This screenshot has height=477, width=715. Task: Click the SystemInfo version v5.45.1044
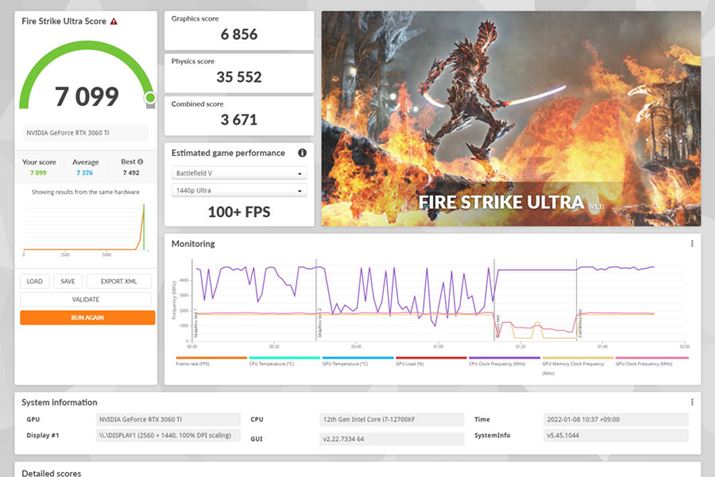(x=616, y=435)
